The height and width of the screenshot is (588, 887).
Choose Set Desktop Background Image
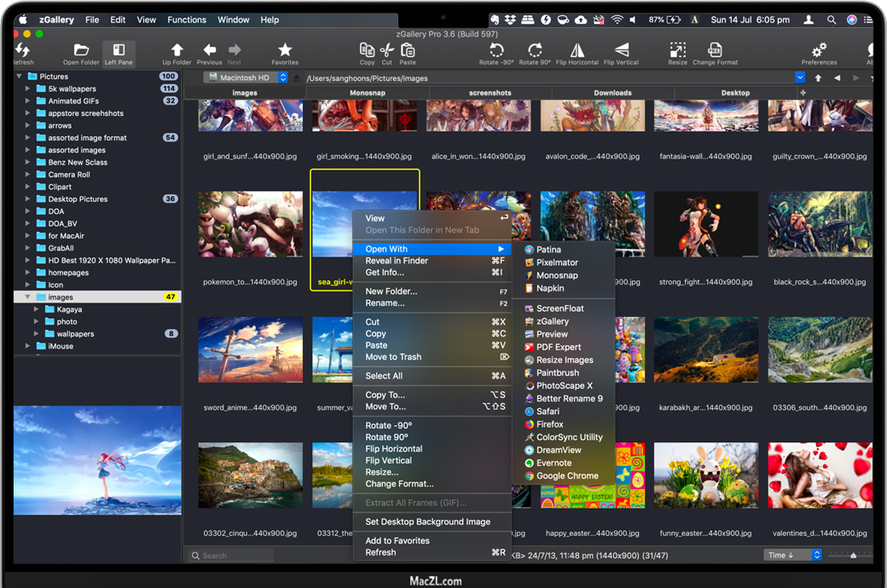[x=427, y=522]
